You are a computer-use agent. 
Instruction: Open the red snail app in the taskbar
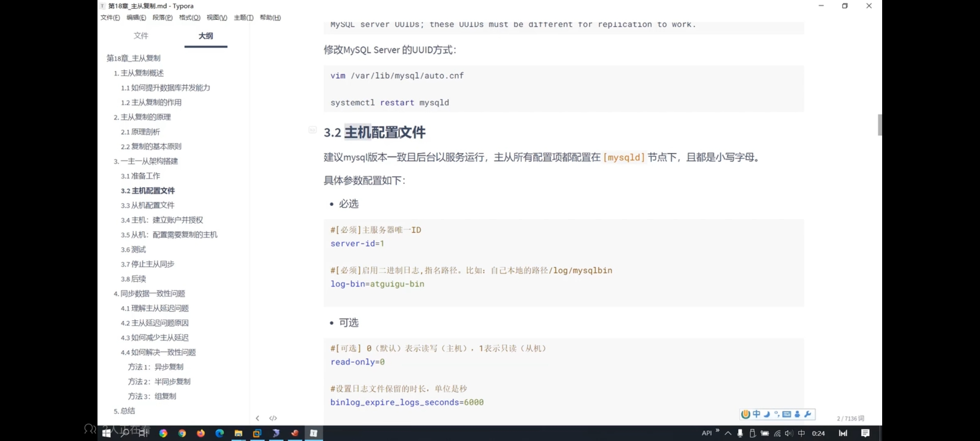click(295, 433)
